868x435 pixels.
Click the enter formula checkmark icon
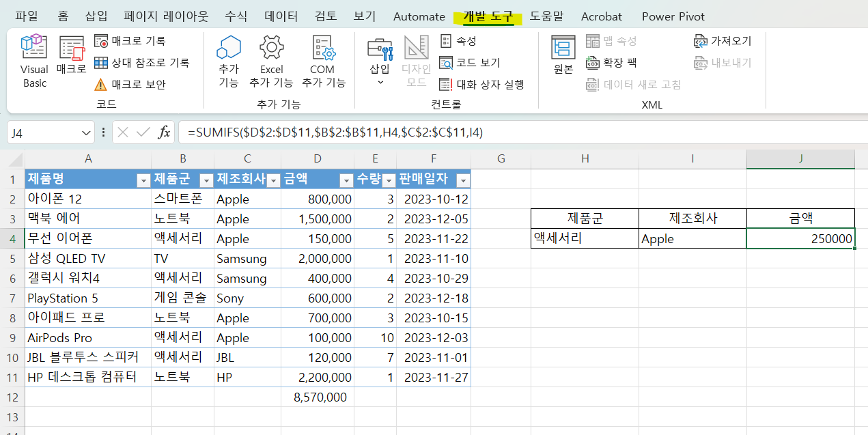coord(143,132)
